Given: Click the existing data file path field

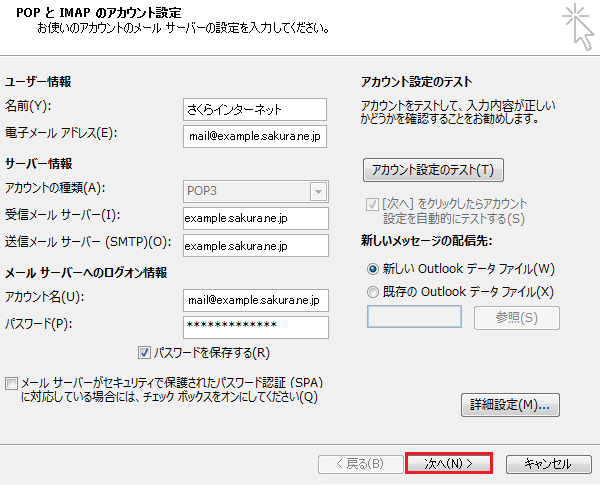Looking at the screenshot, I should click(x=414, y=317).
